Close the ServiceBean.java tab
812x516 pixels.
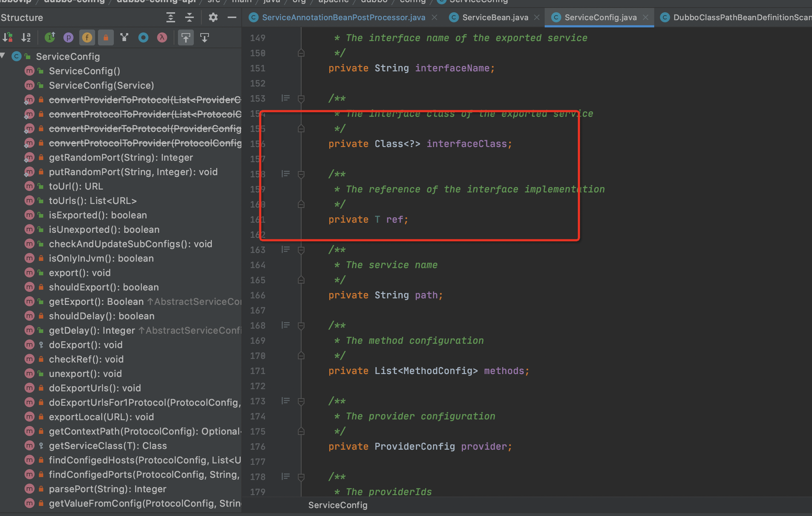537,17
